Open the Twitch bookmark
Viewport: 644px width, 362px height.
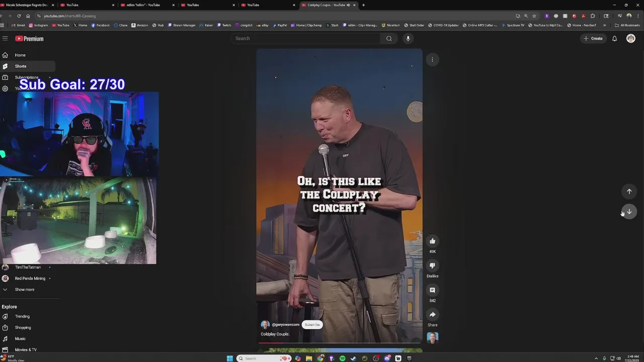[x=224, y=25]
